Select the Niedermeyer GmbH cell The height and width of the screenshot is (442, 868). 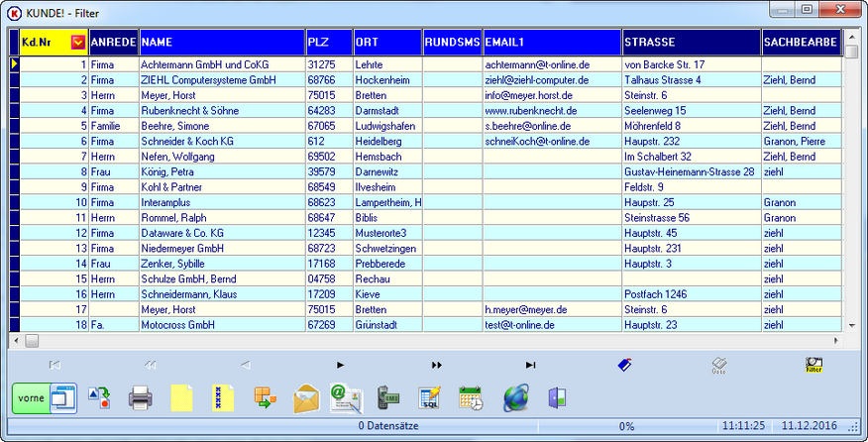coord(222,248)
